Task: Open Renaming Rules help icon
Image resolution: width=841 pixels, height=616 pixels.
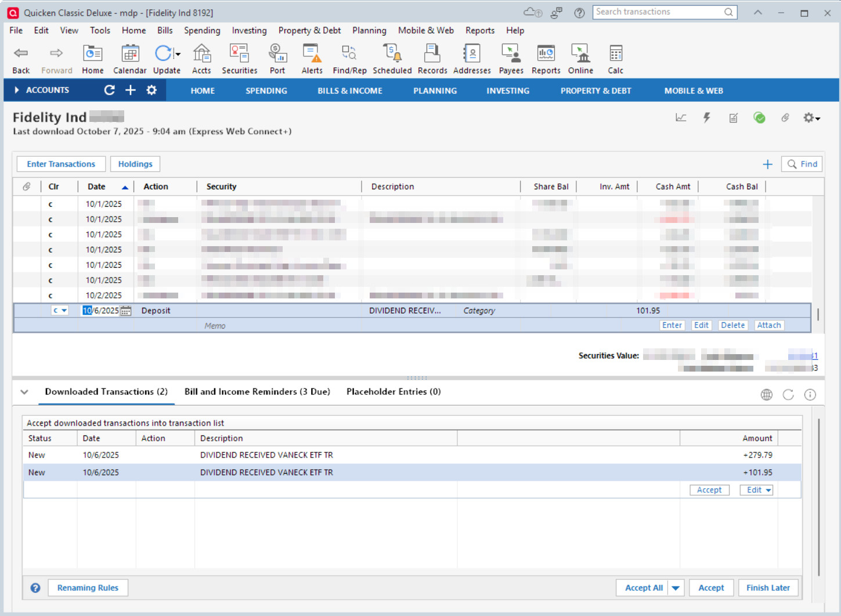Action: tap(35, 588)
